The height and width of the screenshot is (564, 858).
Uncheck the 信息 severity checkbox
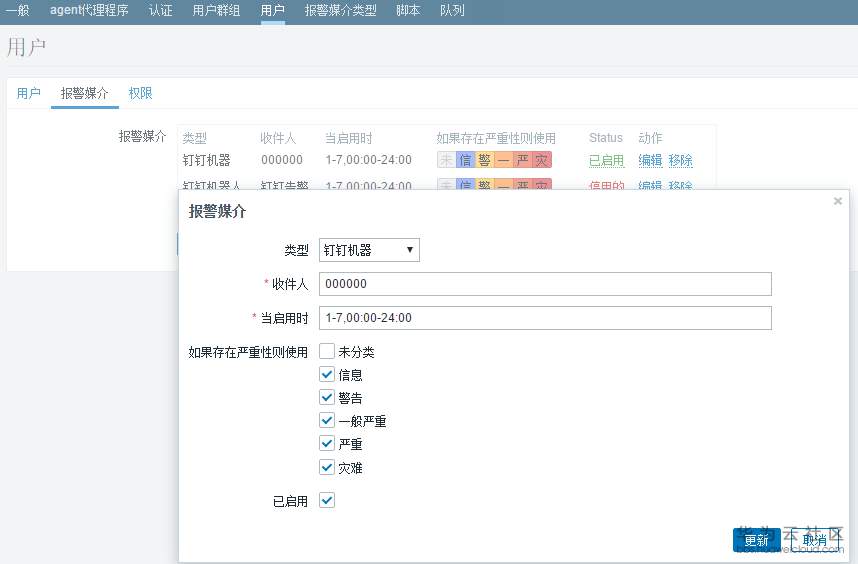coord(327,374)
